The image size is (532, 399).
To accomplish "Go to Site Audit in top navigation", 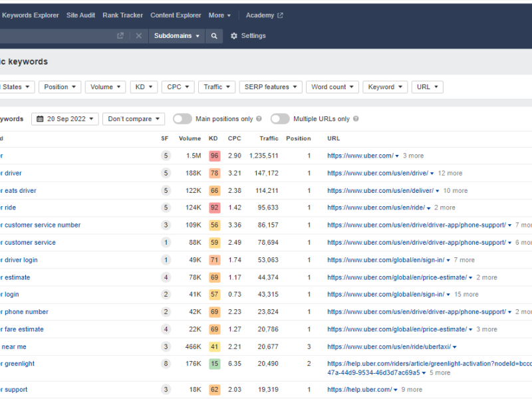I will click(80, 15).
